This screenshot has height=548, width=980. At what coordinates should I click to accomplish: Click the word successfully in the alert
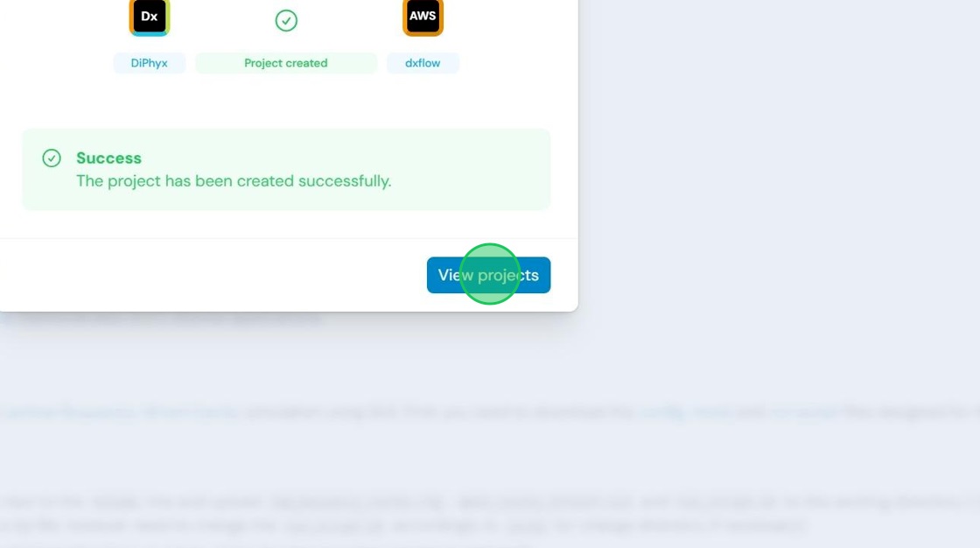(345, 181)
